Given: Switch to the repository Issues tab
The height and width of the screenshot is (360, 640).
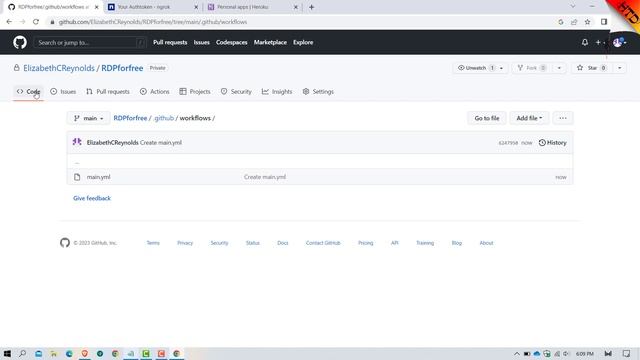Looking at the screenshot, I should (63, 91).
